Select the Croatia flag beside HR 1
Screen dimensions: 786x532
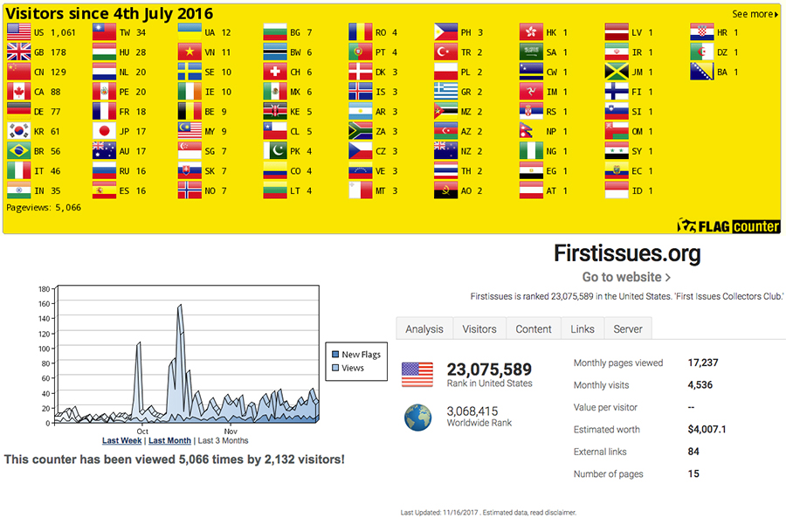(702, 32)
